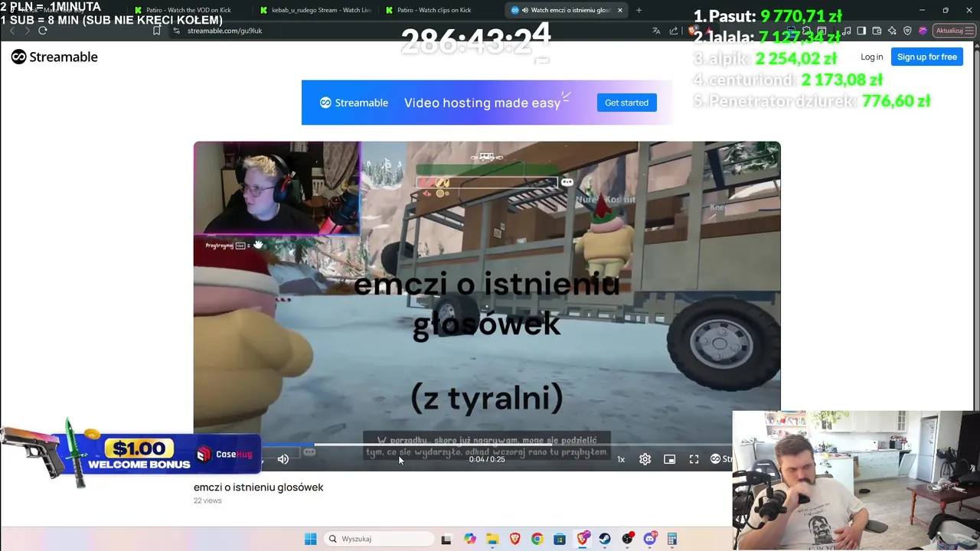
Task: Enter fullscreen video mode
Action: pos(694,459)
